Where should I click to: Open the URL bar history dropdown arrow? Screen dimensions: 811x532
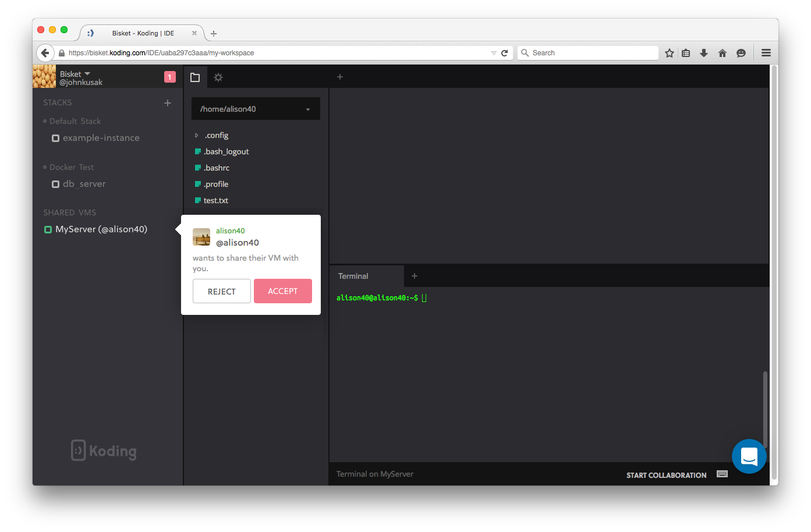click(x=494, y=53)
